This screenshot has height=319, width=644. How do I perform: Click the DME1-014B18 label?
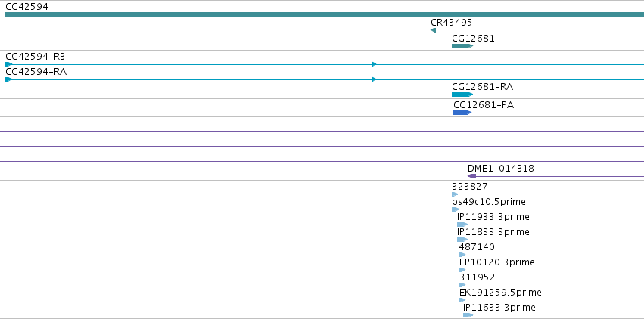(x=501, y=168)
